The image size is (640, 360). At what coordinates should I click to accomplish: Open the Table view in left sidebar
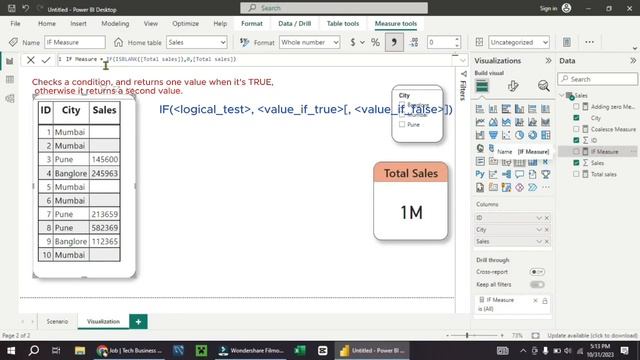(x=10, y=80)
